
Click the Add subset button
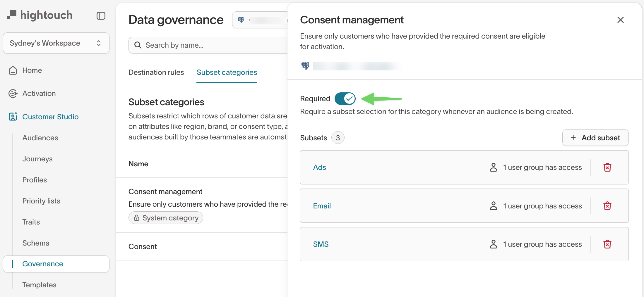[x=595, y=138]
